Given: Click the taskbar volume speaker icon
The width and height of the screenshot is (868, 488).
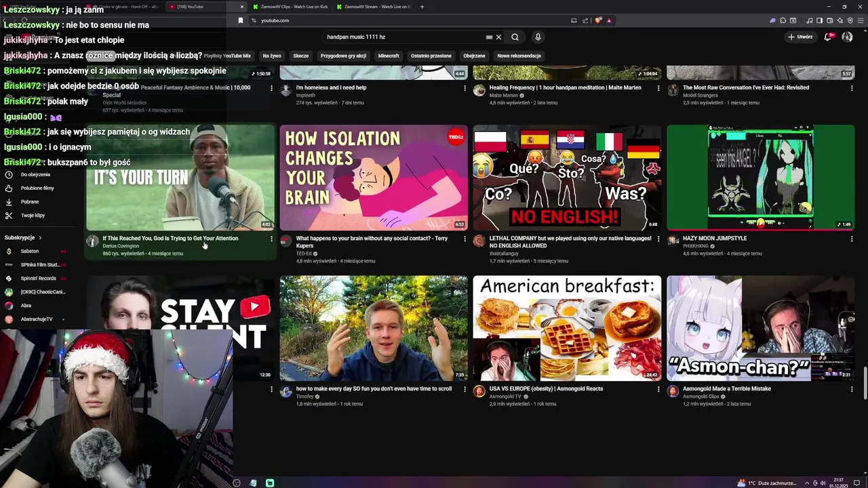Looking at the screenshot, I should coord(823,483).
